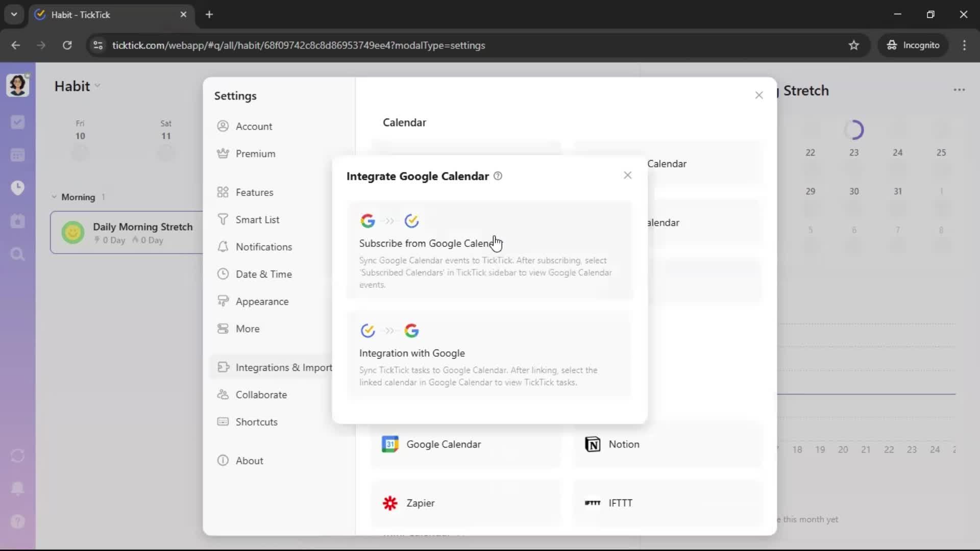Viewport: 980px width, 551px height.
Task: Click the Appearance paint roller icon
Action: [x=223, y=301]
